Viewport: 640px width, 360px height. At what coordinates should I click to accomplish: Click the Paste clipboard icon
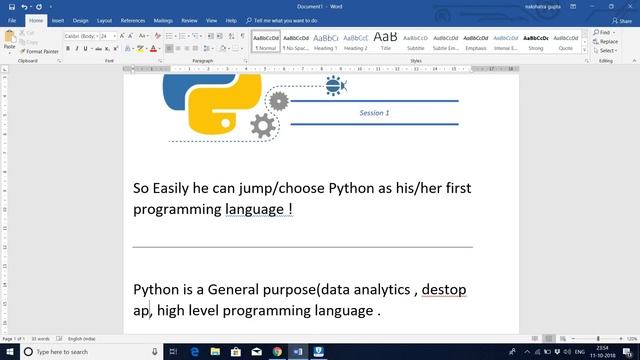coord(9,37)
